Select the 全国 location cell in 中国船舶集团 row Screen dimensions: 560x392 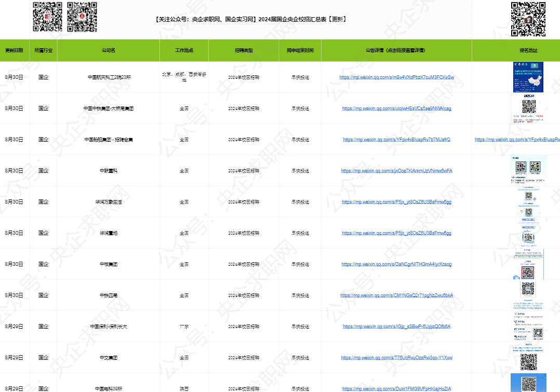pyautogui.click(x=184, y=140)
